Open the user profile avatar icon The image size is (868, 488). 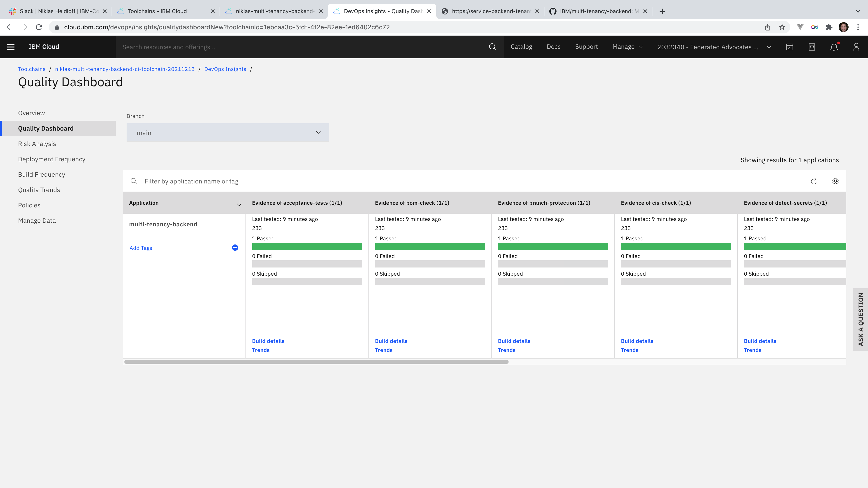pyautogui.click(x=856, y=47)
